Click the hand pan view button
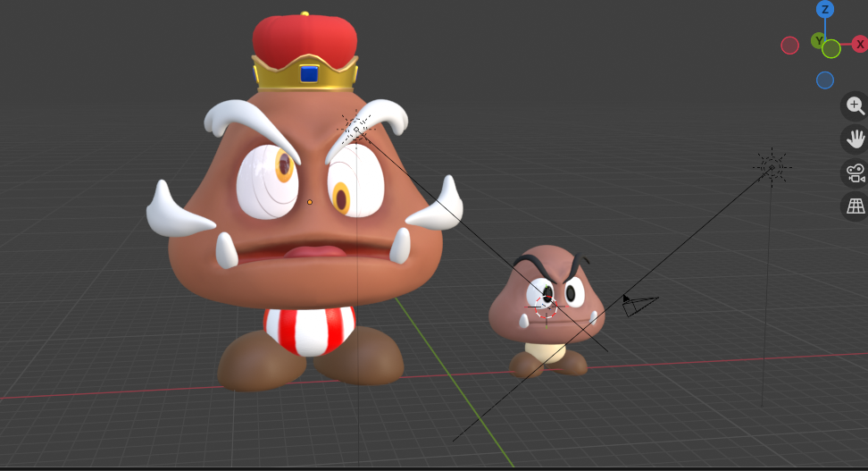 click(x=855, y=139)
